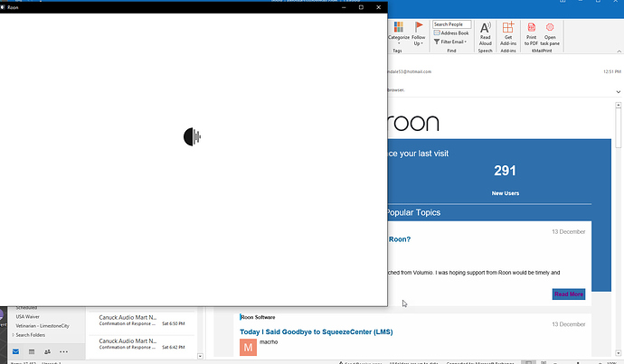Start Read Aloud for the email
The width and height of the screenshot is (624, 364).
coord(485,33)
